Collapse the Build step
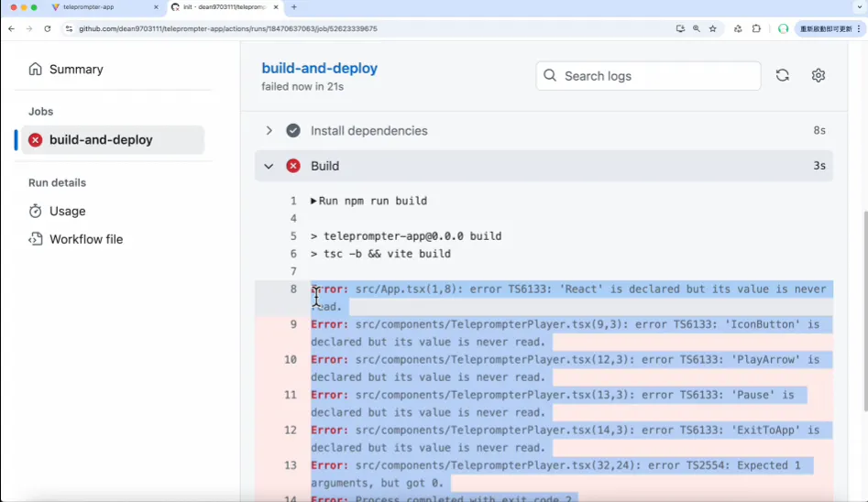This screenshot has height=502, width=868. click(269, 166)
